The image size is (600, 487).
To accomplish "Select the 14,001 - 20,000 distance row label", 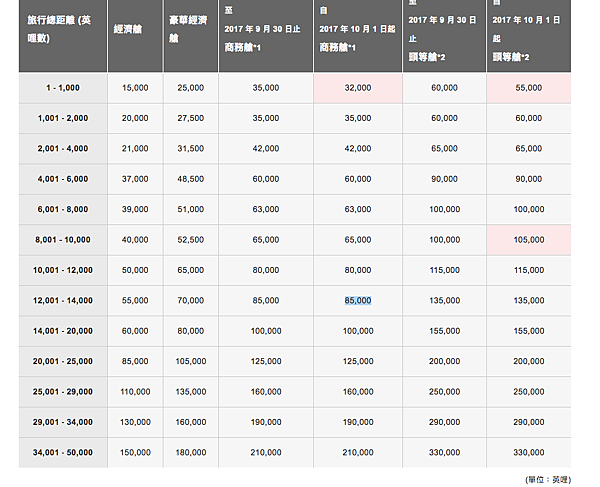I will (x=63, y=331).
